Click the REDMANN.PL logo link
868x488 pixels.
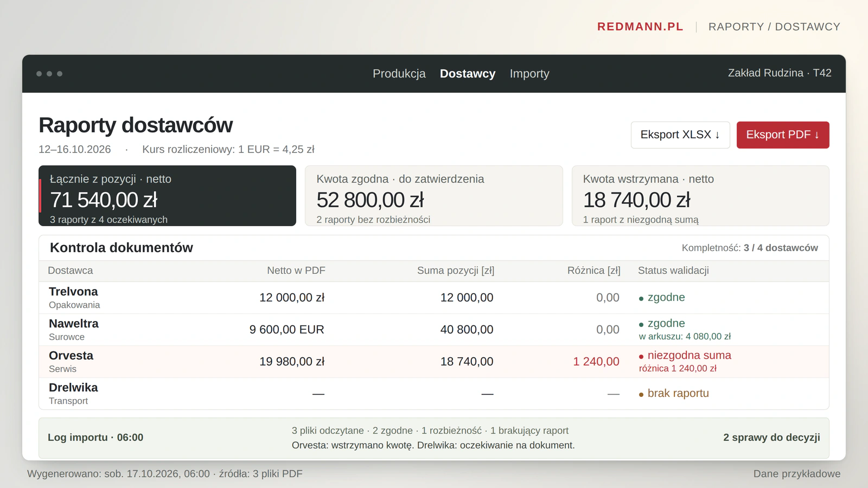coord(640,27)
